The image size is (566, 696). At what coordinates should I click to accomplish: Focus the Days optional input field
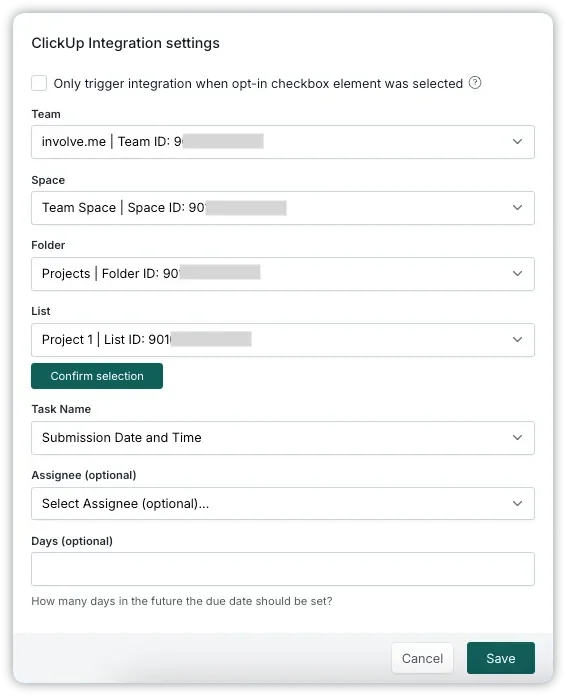click(x=283, y=569)
